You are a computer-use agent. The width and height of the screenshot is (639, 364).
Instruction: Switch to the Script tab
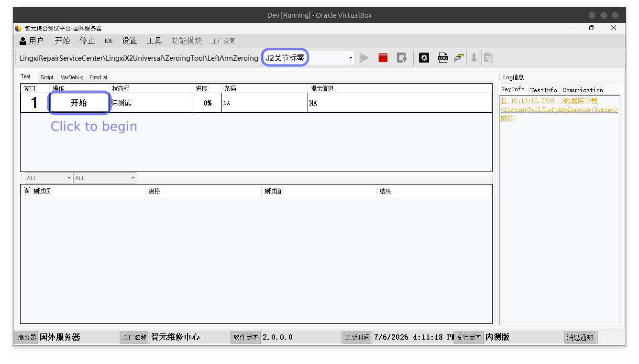coord(47,77)
